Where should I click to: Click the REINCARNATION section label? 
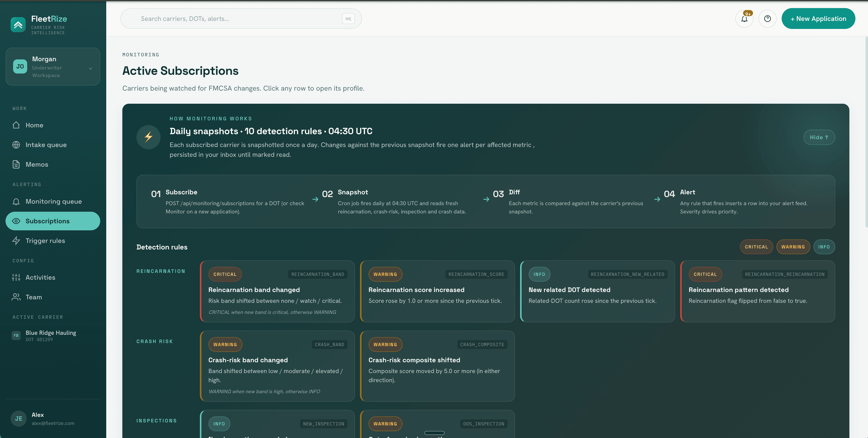click(x=161, y=271)
